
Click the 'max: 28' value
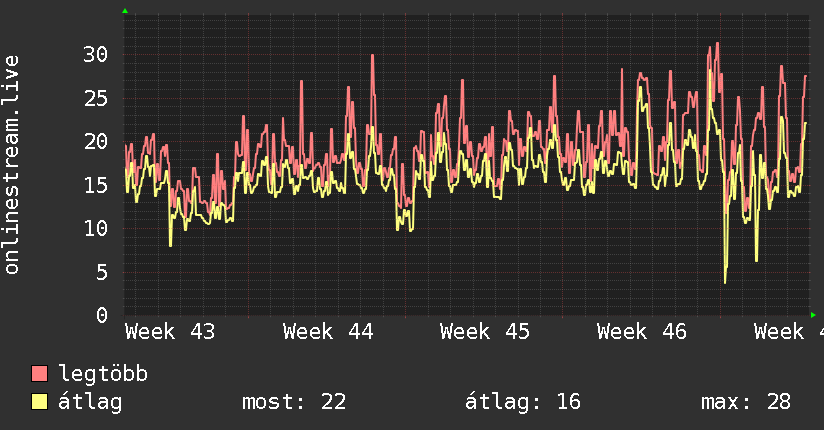click(746, 402)
